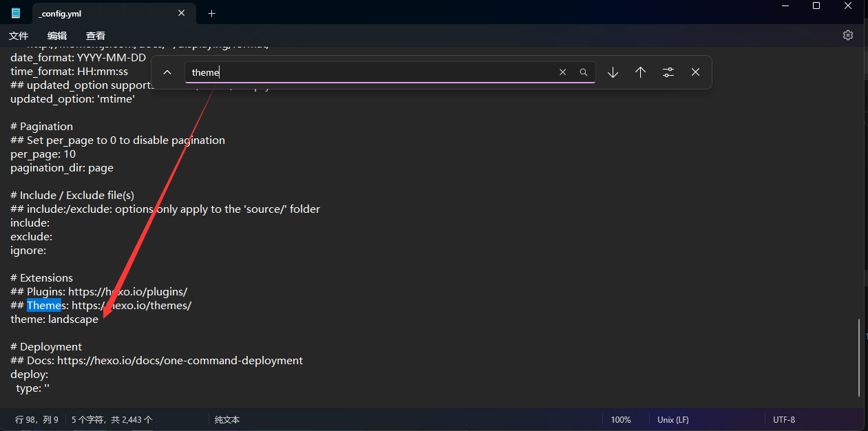The width and height of the screenshot is (868, 431).
Task: Select the _config.yml tab
Action: point(96,13)
